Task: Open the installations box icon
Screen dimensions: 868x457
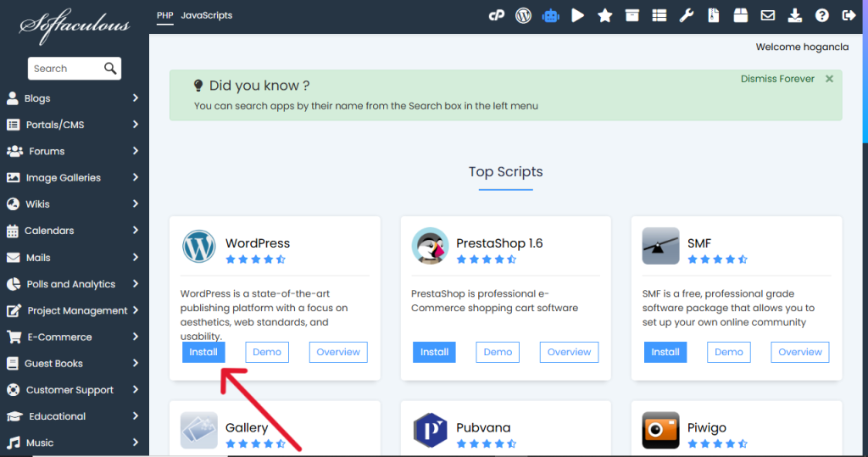Action: tap(632, 15)
